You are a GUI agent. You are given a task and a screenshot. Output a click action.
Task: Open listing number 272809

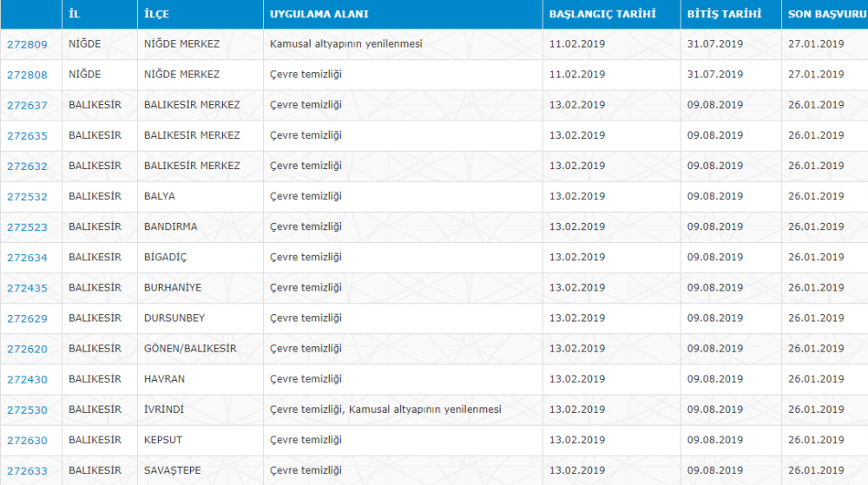click(27, 44)
